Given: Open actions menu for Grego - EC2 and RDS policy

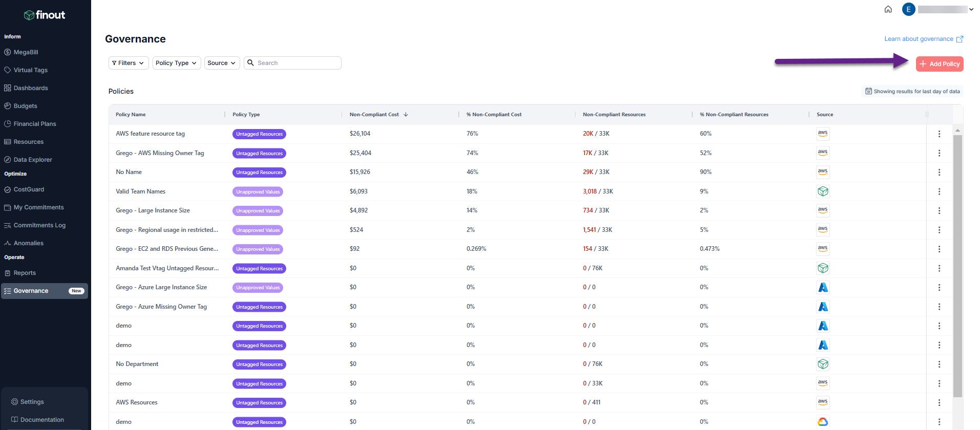Looking at the screenshot, I should click(939, 249).
